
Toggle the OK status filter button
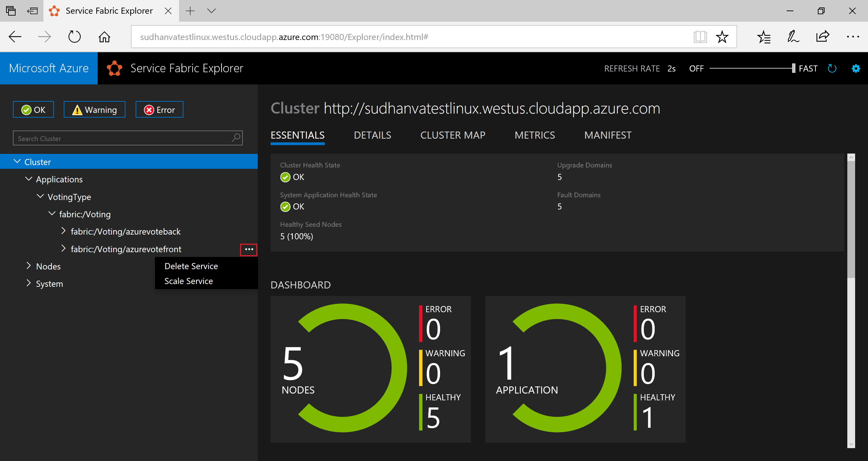[x=32, y=109]
